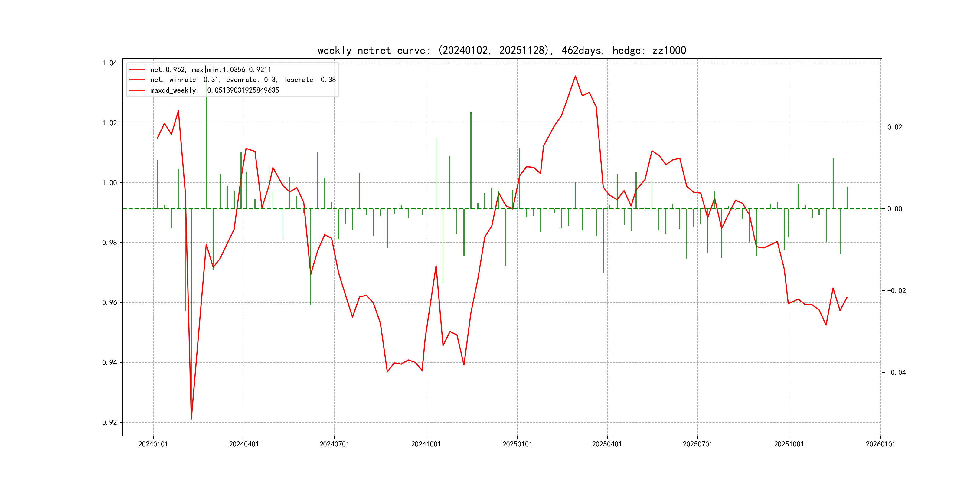The width and height of the screenshot is (980, 490).
Task: Click the 20250401 x-axis date label
Action: click(x=606, y=444)
